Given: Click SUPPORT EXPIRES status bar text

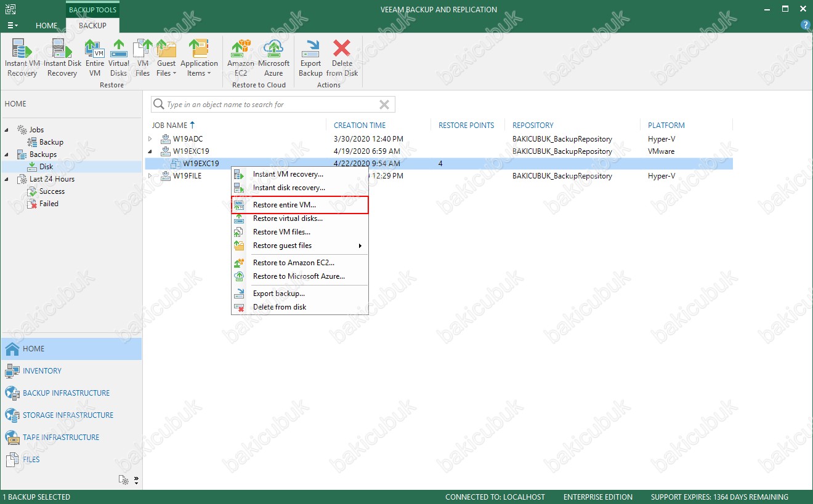Looking at the screenshot, I should pos(719,497).
